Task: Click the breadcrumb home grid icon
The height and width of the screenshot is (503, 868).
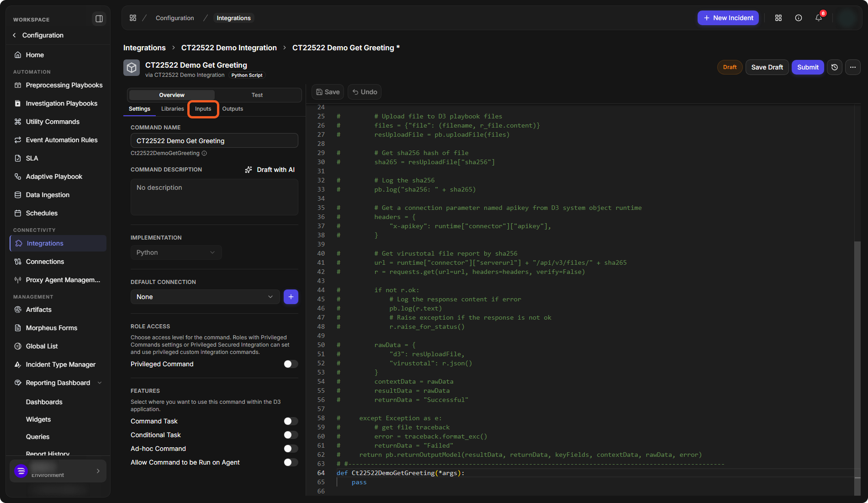Action: coord(133,18)
